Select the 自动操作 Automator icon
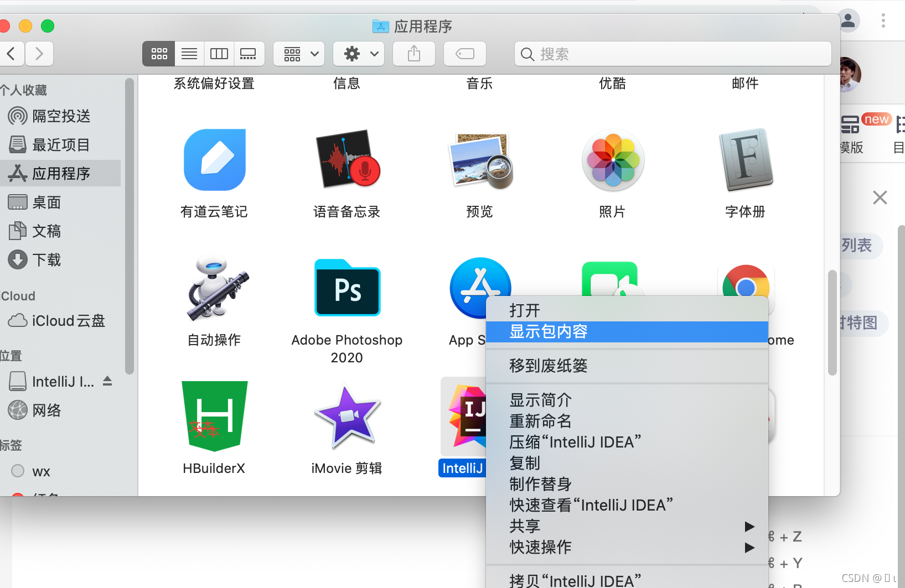This screenshot has width=905, height=588. tap(216, 288)
